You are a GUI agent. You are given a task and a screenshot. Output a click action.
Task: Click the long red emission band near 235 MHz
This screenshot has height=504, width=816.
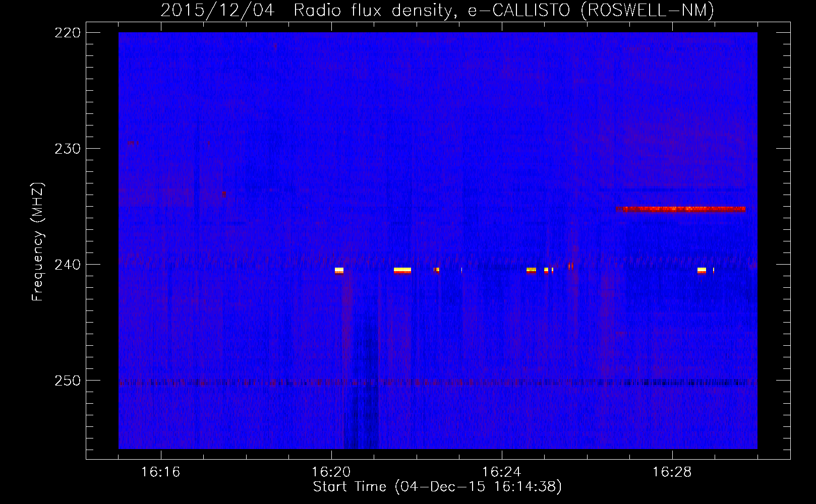click(681, 209)
